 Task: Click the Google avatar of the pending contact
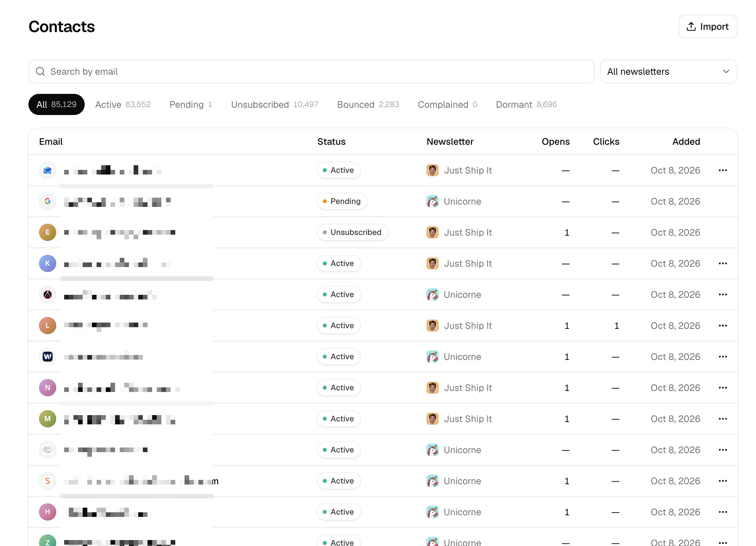[x=48, y=201]
